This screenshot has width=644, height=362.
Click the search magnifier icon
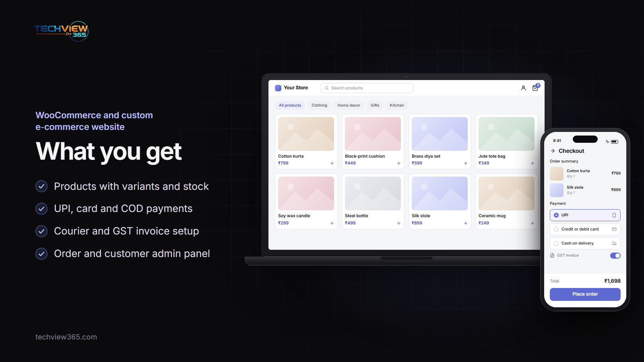tap(327, 88)
